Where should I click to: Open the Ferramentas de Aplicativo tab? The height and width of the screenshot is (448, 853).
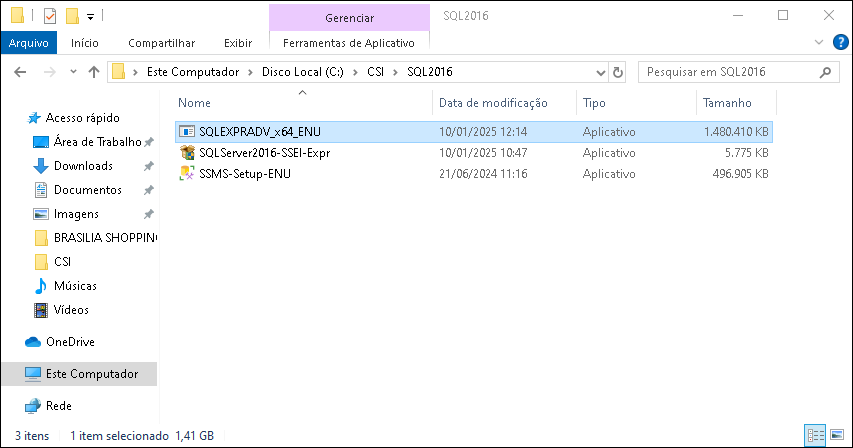pos(349,43)
